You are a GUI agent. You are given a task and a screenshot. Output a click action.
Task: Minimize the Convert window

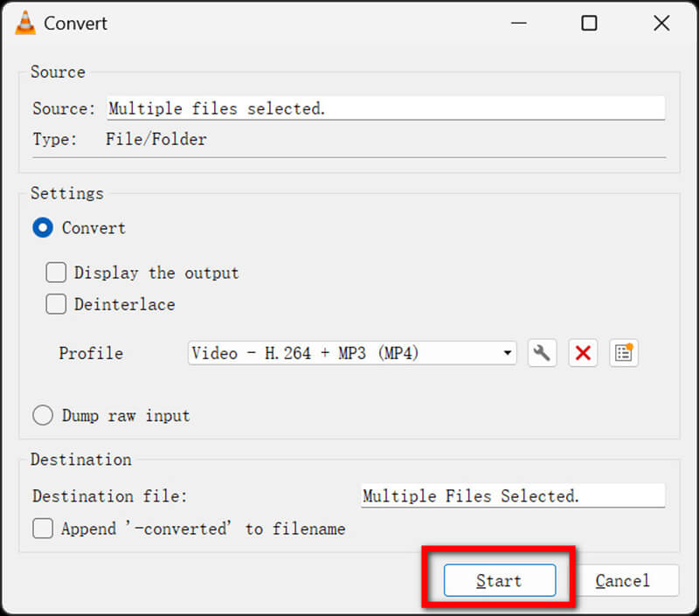[519, 24]
